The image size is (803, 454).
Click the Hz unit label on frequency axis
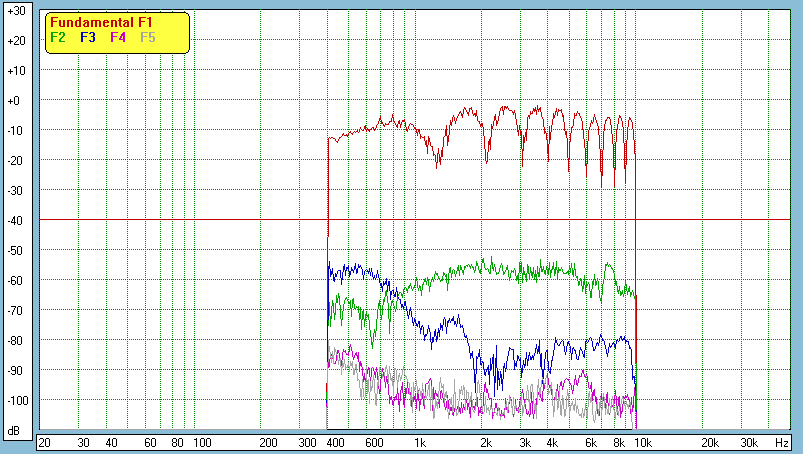tap(782, 442)
